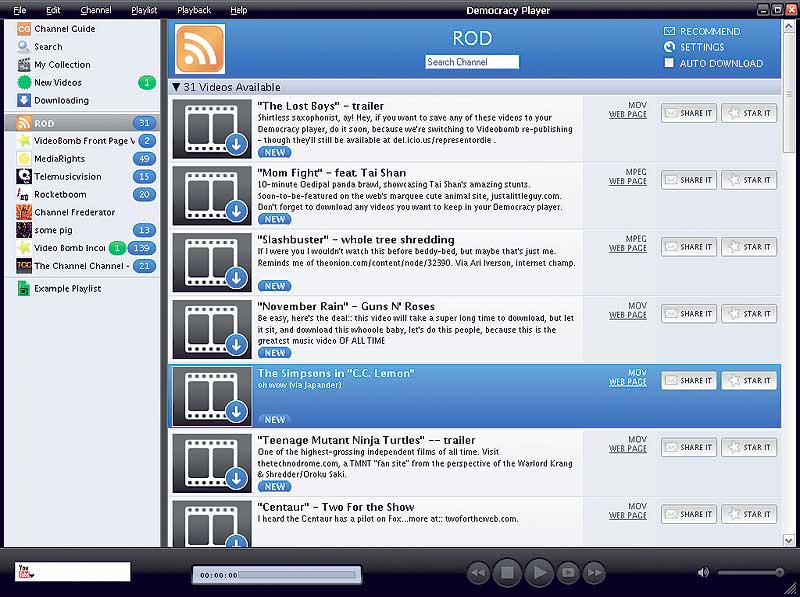Click the NEW badge on "Slashbuster" video

tap(274, 286)
